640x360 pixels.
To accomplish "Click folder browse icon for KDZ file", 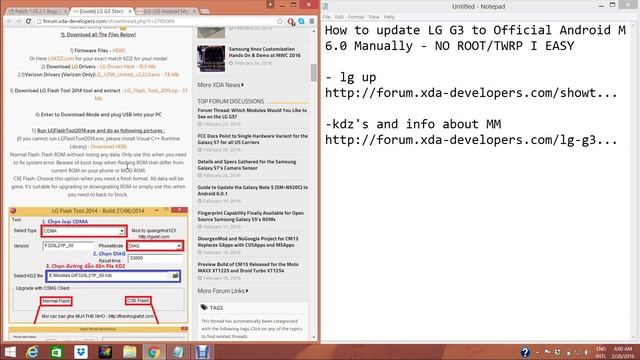I will click(175, 276).
